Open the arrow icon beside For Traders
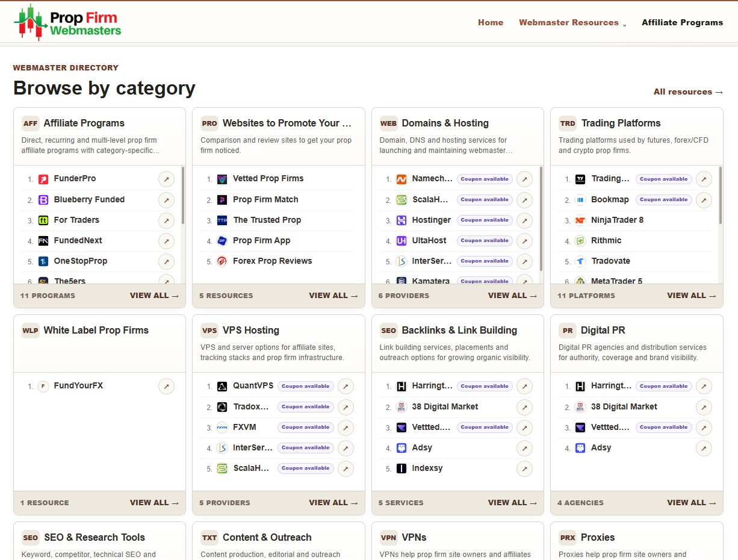This screenshot has width=738, height=560. point(166,220)
